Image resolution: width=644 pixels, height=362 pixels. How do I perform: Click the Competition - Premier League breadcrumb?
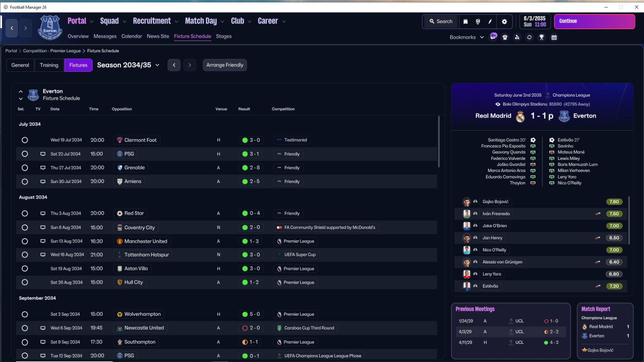52,51
